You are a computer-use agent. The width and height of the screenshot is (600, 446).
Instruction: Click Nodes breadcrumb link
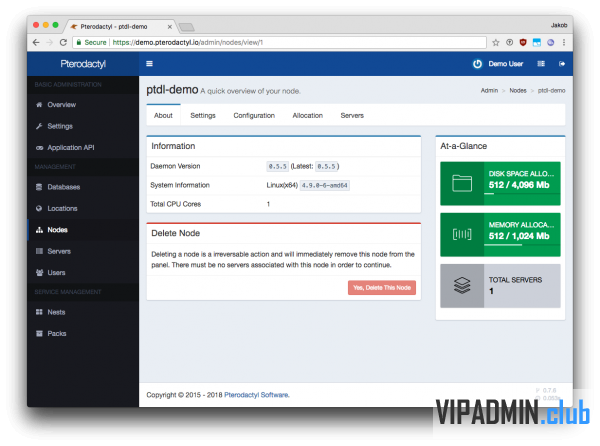click(x=518, y=91)
